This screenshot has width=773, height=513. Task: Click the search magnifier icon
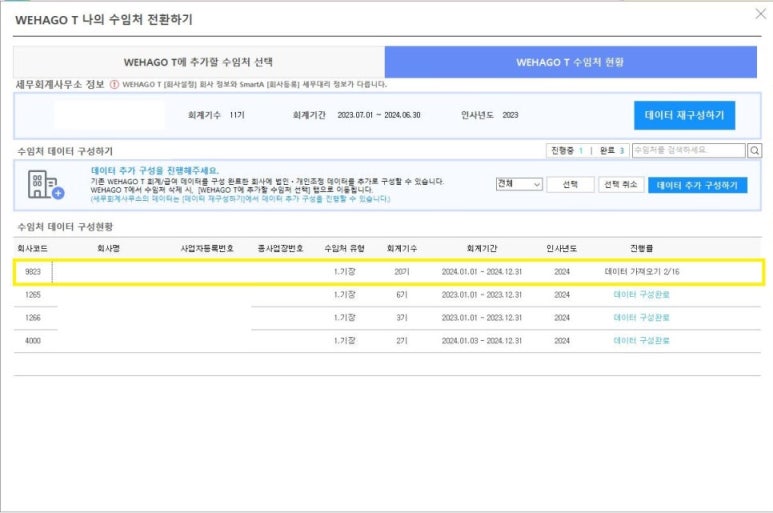tap(754, 151)
